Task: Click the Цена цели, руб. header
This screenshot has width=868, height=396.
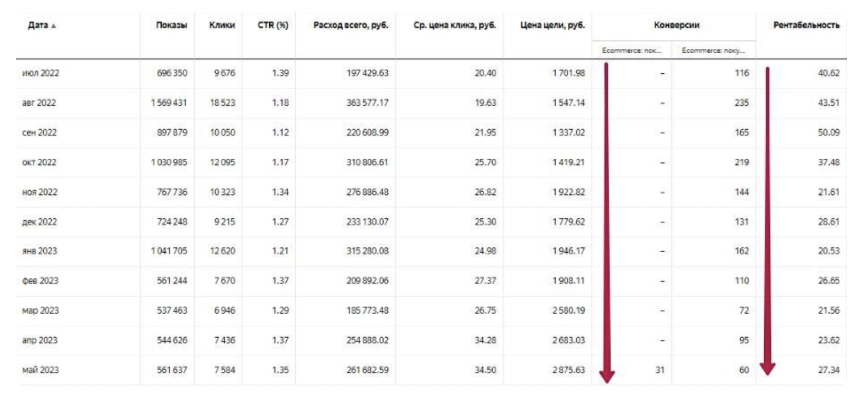Action: tap(552, 25)
